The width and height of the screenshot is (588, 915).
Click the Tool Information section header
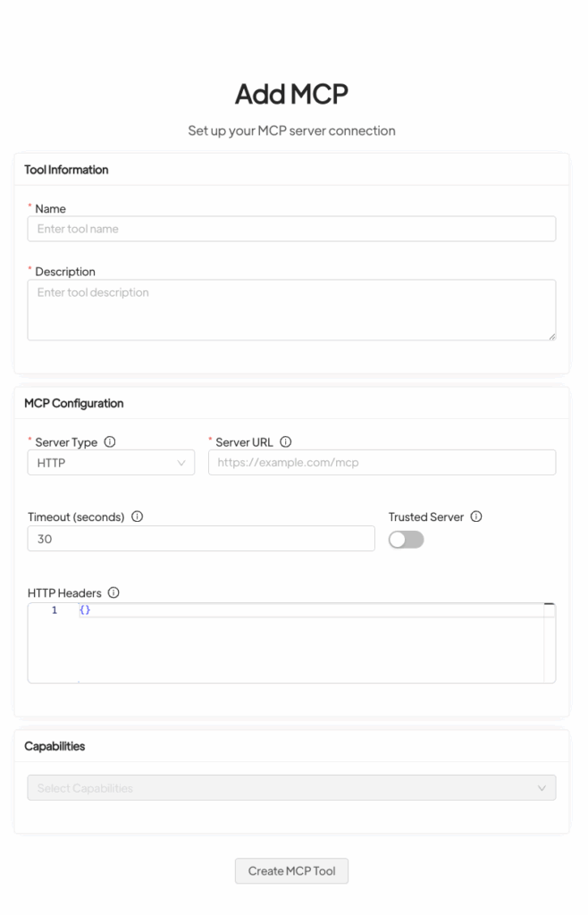click(66, 170)
